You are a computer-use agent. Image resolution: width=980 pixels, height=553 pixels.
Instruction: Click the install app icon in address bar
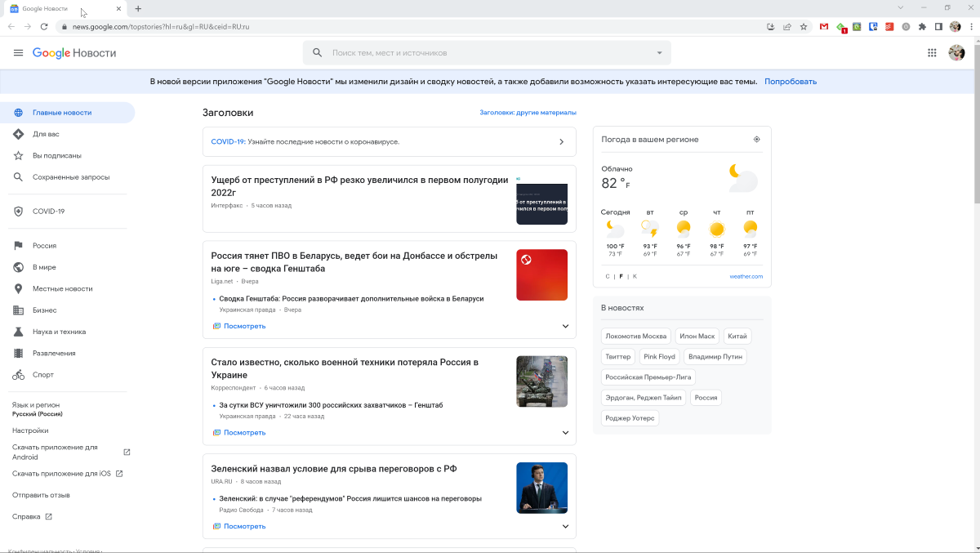pyautogui.click(x=771, y=27)
